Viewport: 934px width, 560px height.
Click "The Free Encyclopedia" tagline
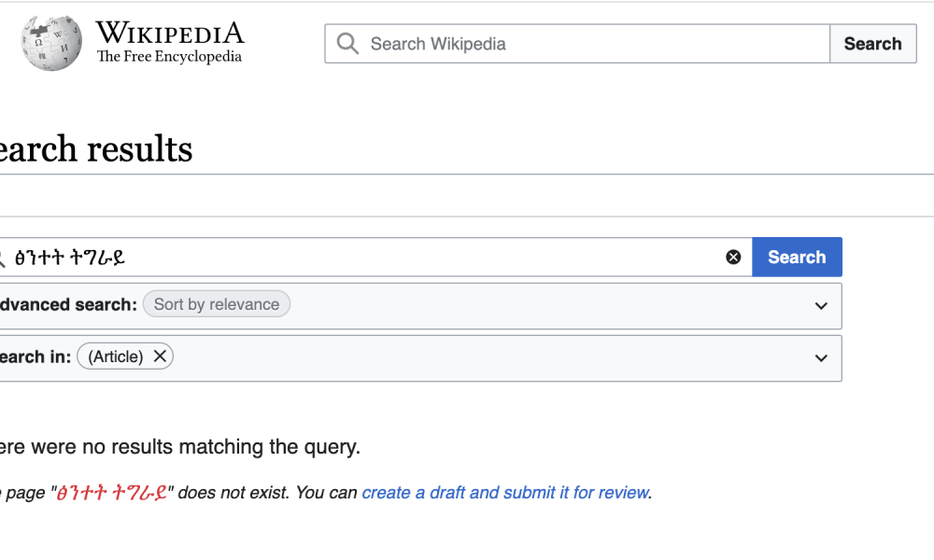coord(169,57)
